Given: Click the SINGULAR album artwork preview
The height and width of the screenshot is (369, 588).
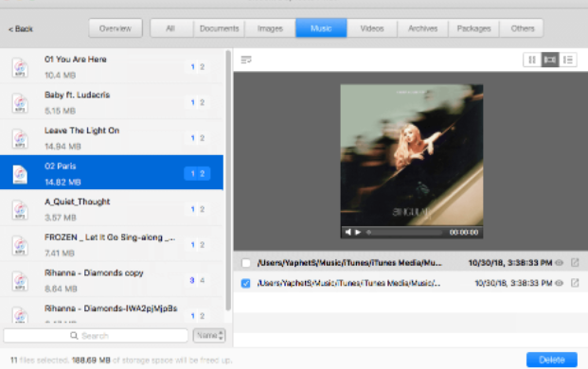Looking at the screenshot, I should (x=411, y=155).
